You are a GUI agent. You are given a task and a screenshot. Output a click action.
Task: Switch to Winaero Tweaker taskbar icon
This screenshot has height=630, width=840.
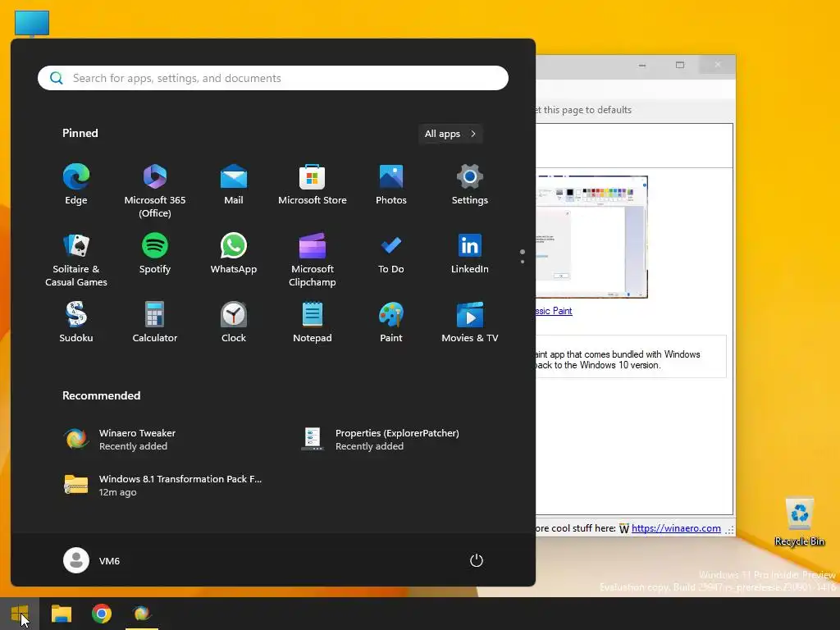(x=142, y=614)
